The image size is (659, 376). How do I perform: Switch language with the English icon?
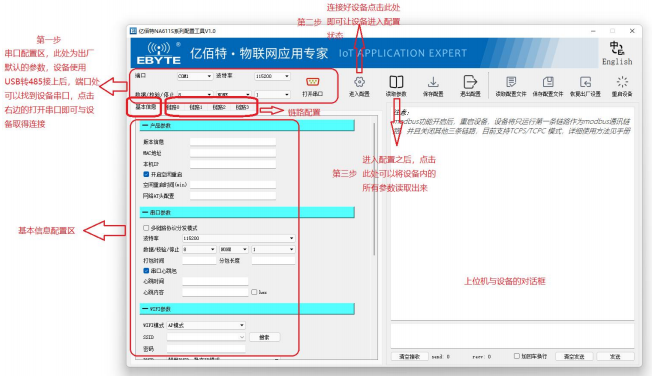coord(617,53)
